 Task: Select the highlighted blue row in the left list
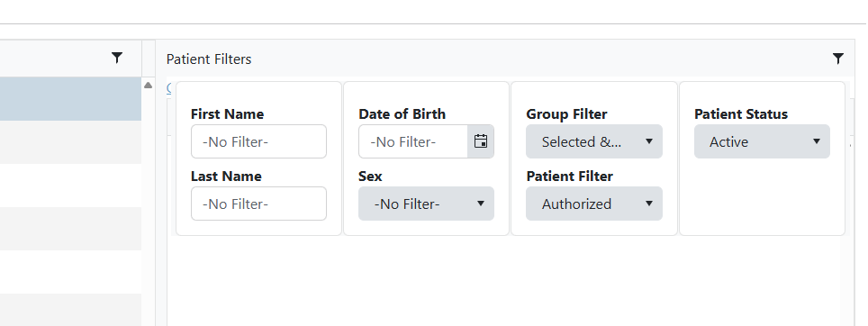click(x=70, y=98)
